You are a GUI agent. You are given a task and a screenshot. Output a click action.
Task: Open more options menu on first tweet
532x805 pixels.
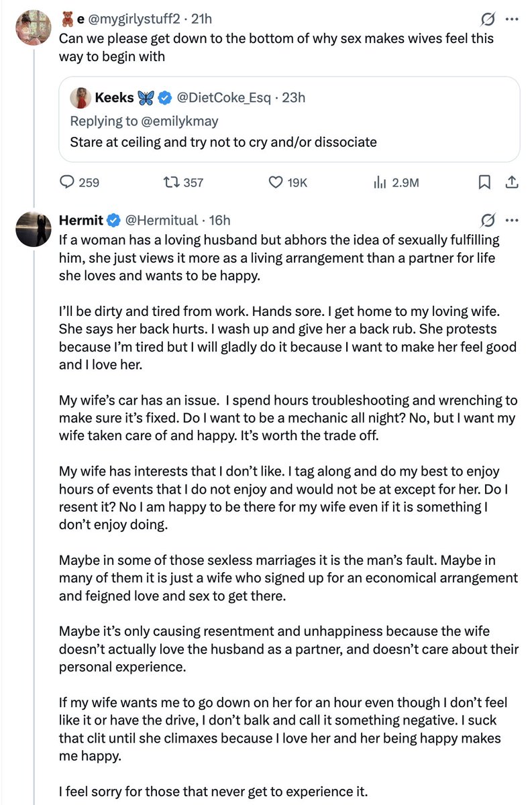512,19
